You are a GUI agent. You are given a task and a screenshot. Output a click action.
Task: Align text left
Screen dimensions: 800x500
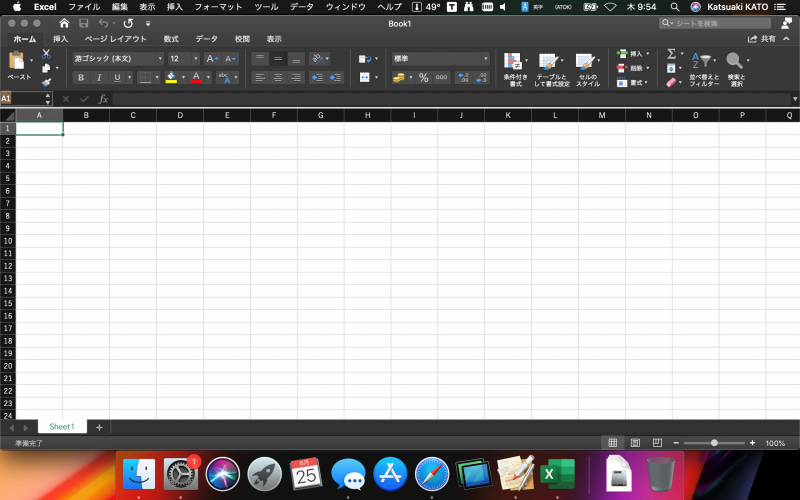[x=260, y=78]
